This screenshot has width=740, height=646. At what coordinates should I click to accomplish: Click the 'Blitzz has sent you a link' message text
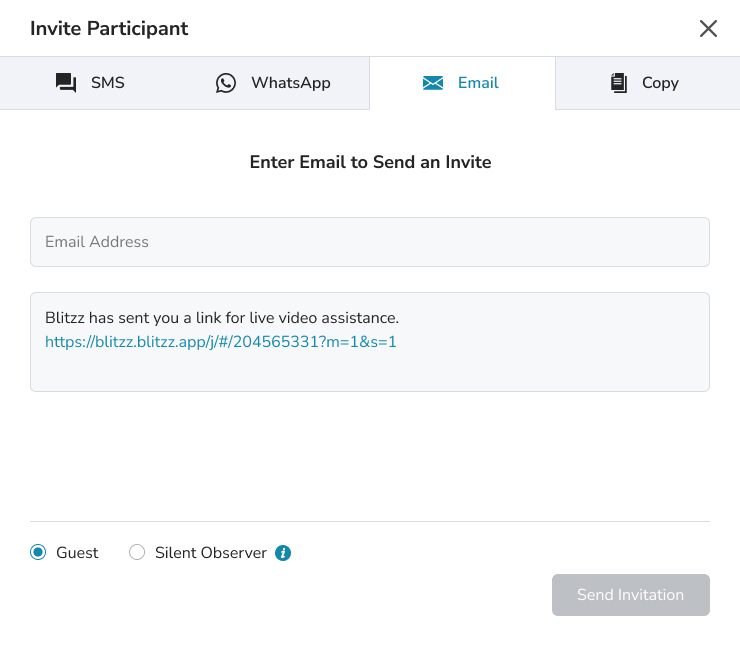point(222,318)
